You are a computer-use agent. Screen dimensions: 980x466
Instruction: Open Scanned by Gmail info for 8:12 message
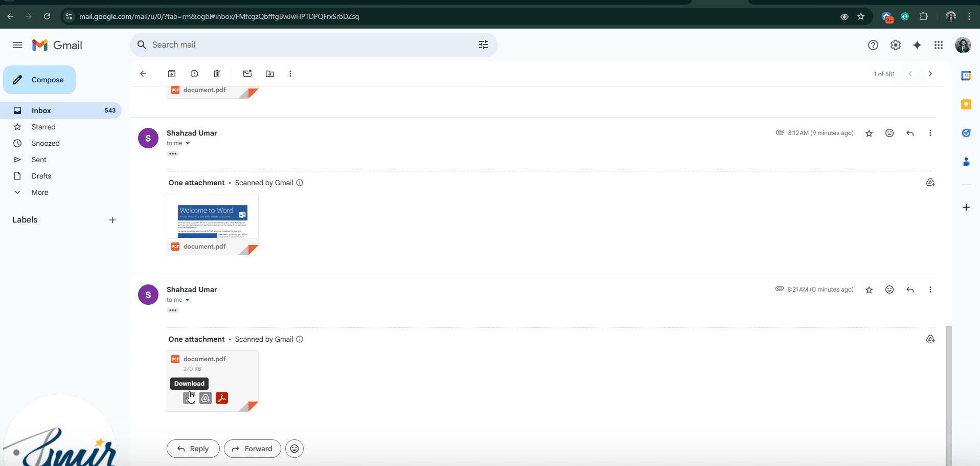click(300, 183)
